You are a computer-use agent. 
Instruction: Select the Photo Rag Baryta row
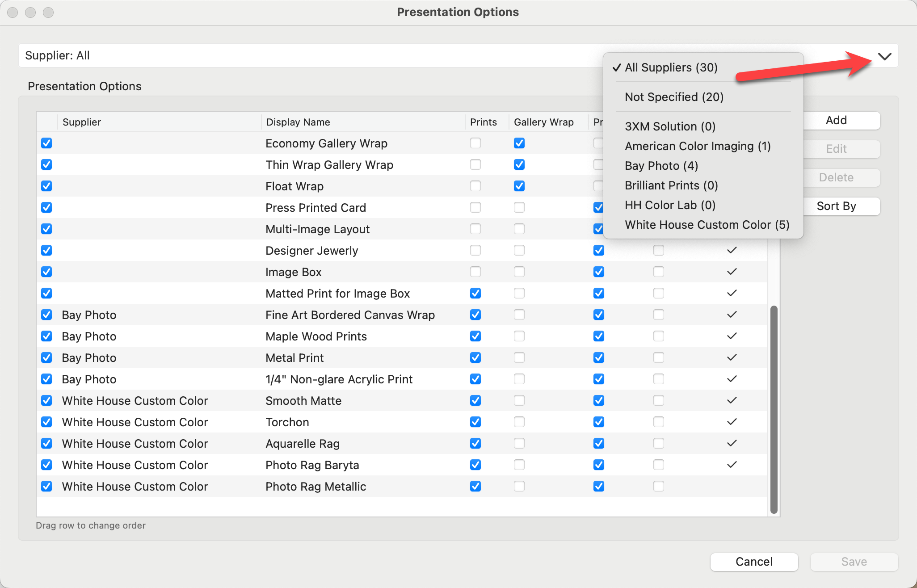pyautogui.click(x=312, y=465)
